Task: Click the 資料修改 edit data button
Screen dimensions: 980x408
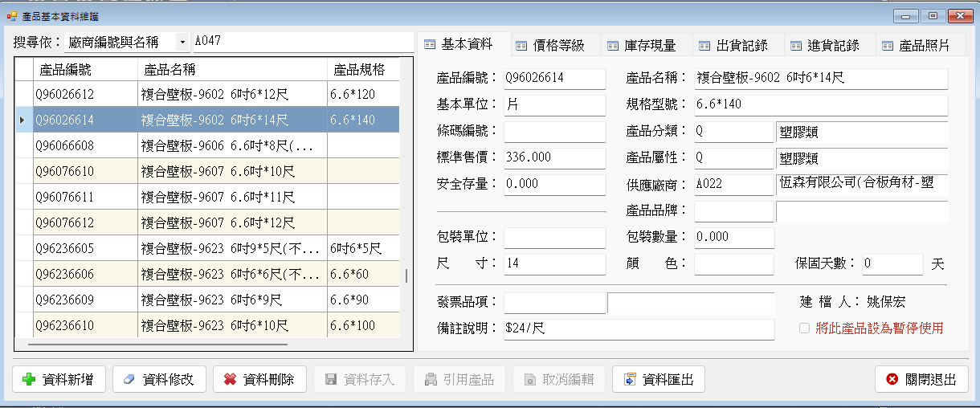Action: pos(159,379)
